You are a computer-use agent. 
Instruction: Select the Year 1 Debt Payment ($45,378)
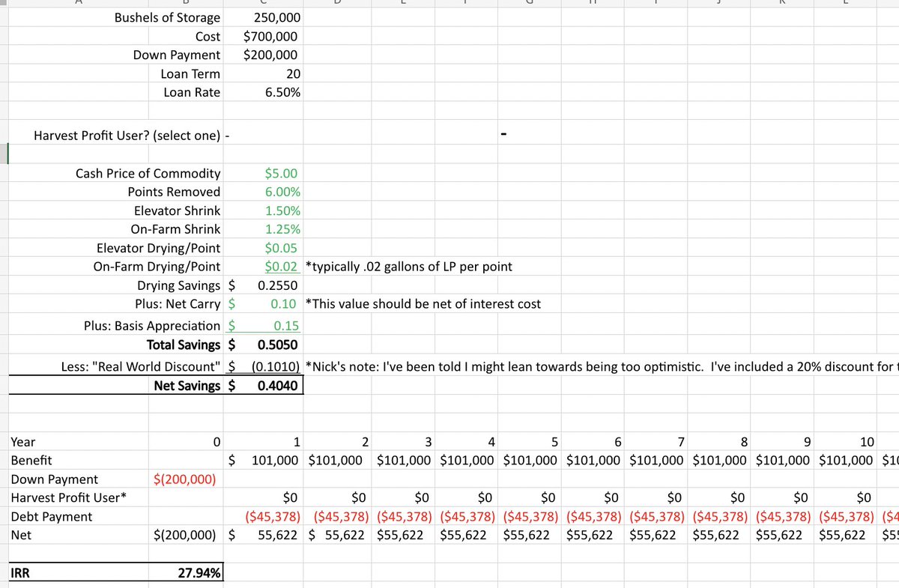click(x=273, y=517)
